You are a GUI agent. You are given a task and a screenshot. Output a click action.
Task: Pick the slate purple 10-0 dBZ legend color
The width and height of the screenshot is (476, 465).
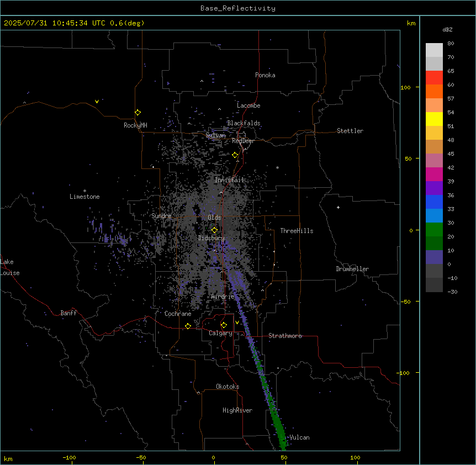point(434,257)
